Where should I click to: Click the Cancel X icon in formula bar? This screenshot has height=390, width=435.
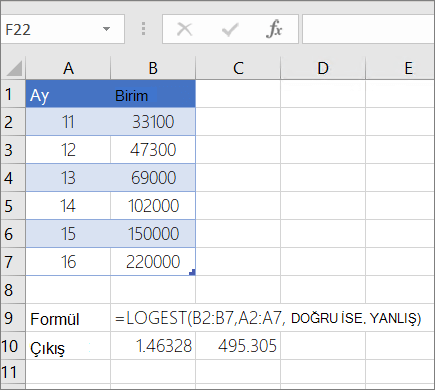[184, 29]
